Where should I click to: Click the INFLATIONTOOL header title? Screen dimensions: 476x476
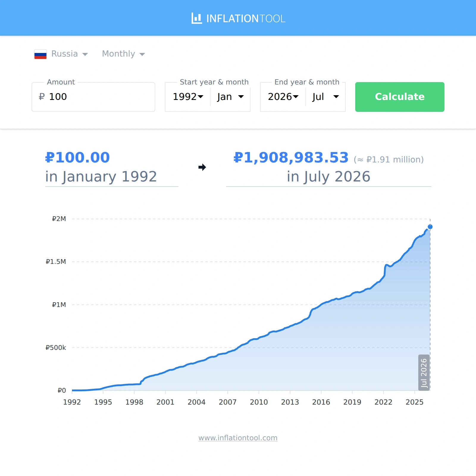pyautogui.click(x=246, y=18)
